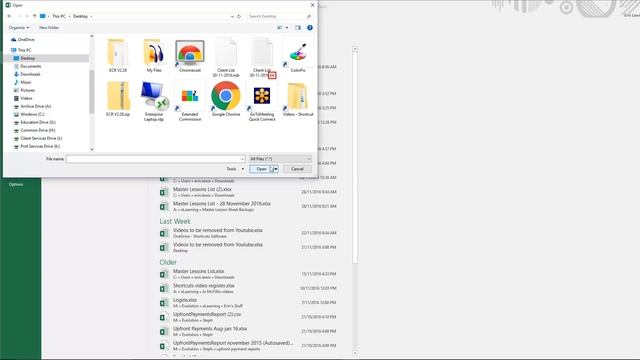
Task: Click in the File name input field
Action: tap(156, 159)
